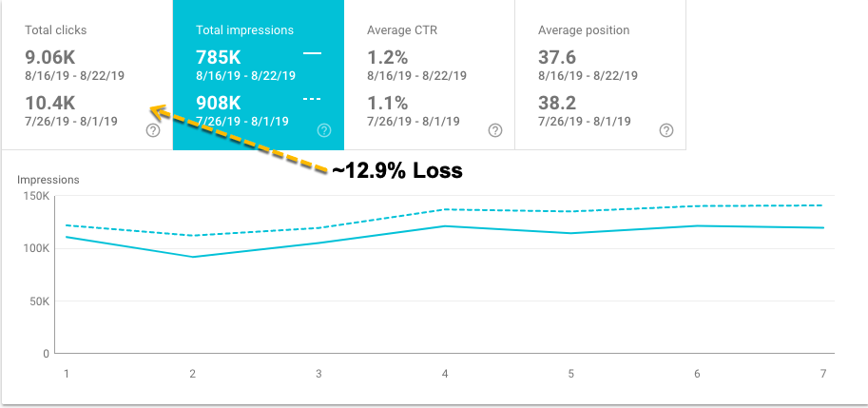
Task: Click the dashed line legend next to 908K
Action: pyautogui.click(x=312, y=100)
